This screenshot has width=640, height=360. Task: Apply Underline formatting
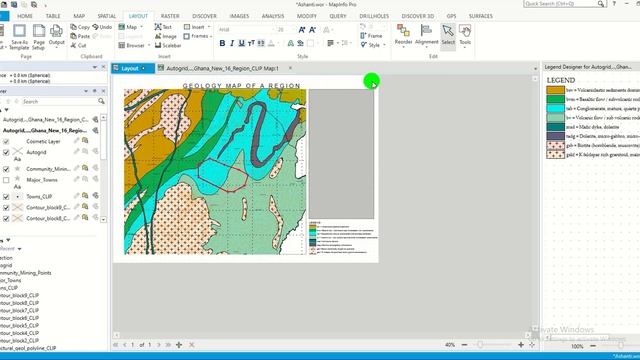pos(241,43)
